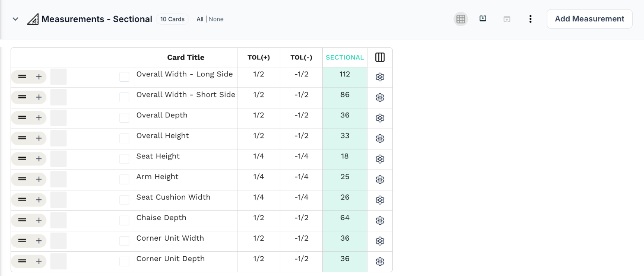Screen dimensions: 644x276
Task: Click the -1/2 TOL(-) value for Overall Height
Action: pyautogui.click(x=301, y=136)
